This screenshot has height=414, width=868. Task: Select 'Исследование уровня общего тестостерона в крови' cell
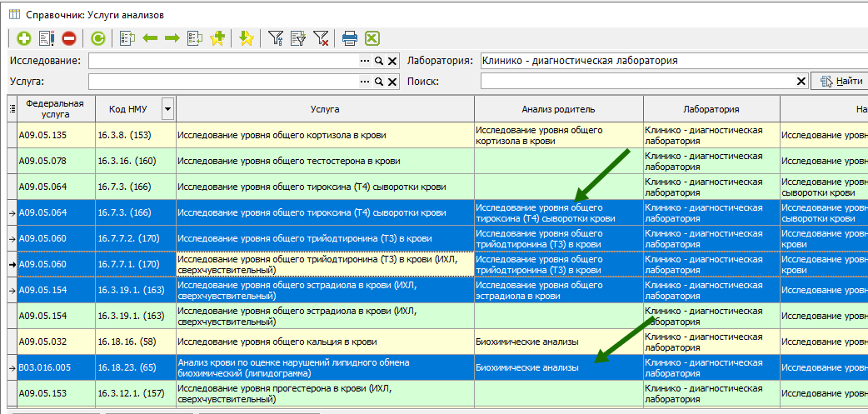[x=326, y=161]
